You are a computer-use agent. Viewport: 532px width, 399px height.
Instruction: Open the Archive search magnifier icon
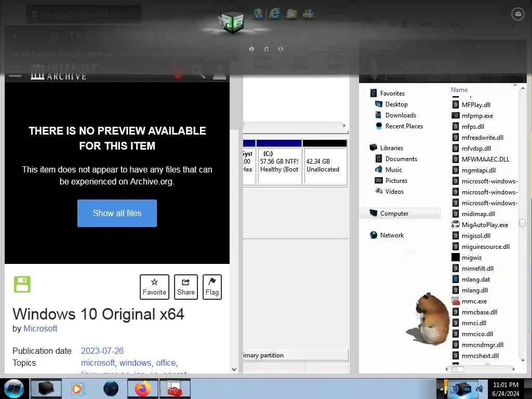(198, 72)
